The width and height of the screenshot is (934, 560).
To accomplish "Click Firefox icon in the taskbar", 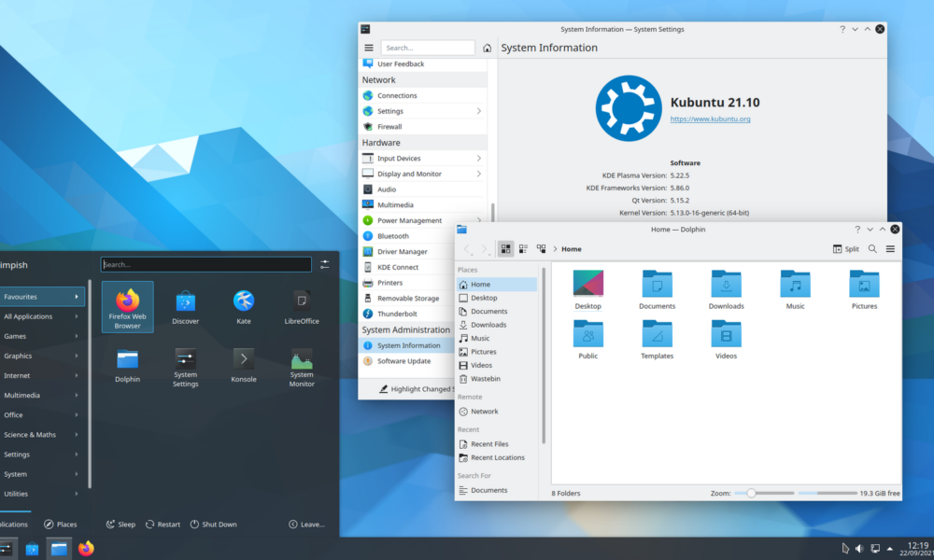I will (x=86, y=548).
